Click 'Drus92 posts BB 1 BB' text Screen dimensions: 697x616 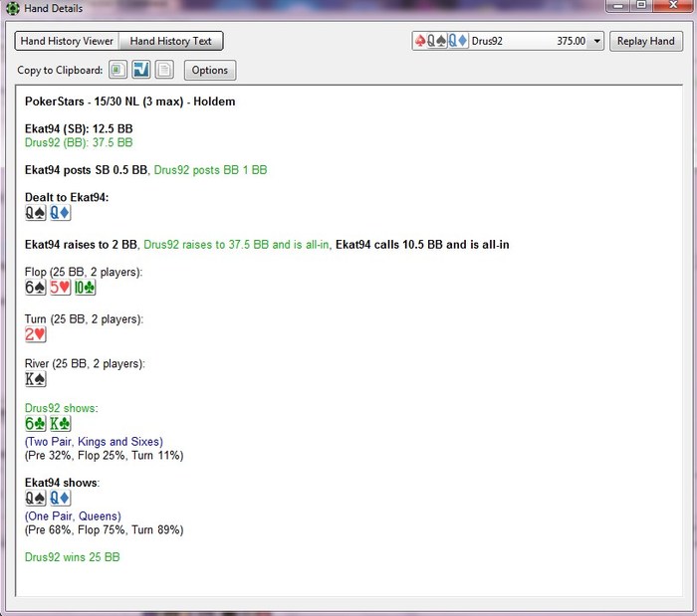pos(210,170)
